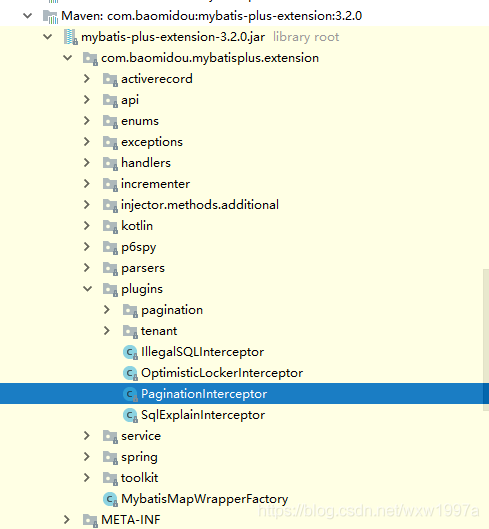The image size is (489, 529).
Task: Click the vertical scrollbar of project tree
Action: (x=486, y=340)
